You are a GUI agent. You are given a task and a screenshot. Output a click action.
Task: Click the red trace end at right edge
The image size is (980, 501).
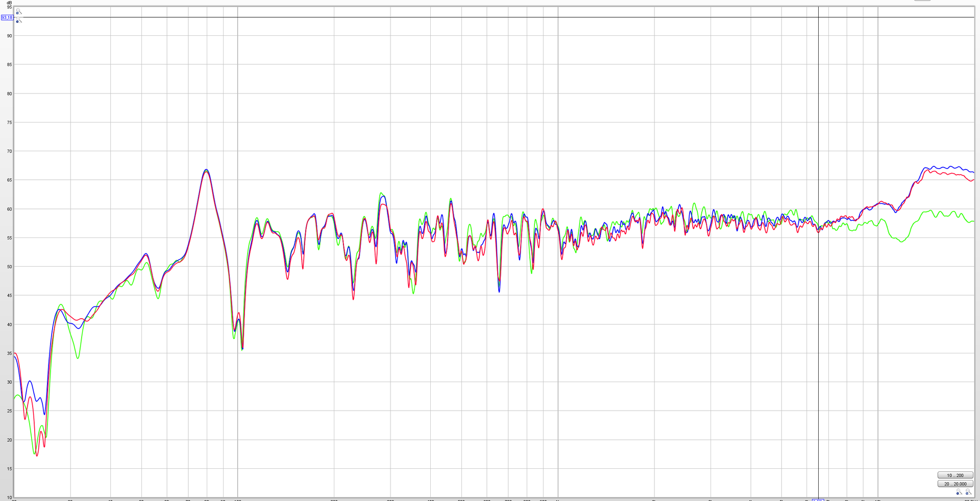pos(973,180)
